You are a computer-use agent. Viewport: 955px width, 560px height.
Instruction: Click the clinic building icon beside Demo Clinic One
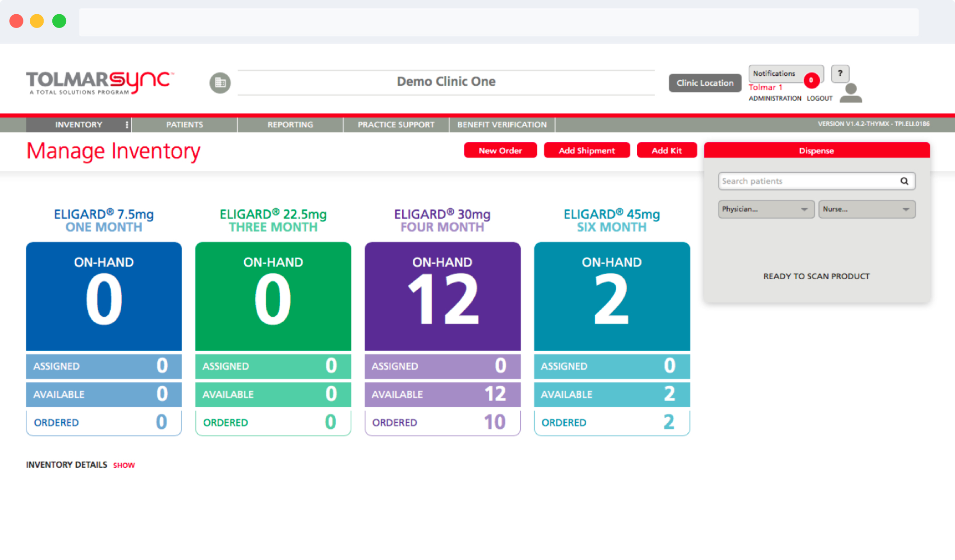click(x=220, y=83)
